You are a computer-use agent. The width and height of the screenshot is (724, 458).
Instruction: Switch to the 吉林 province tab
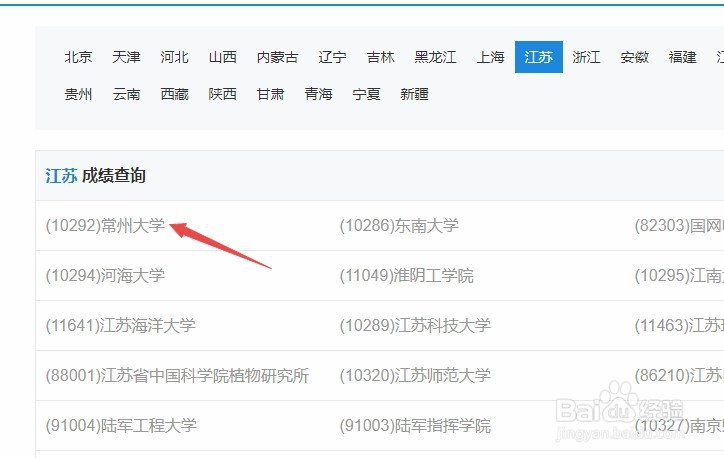coord(380,57)
